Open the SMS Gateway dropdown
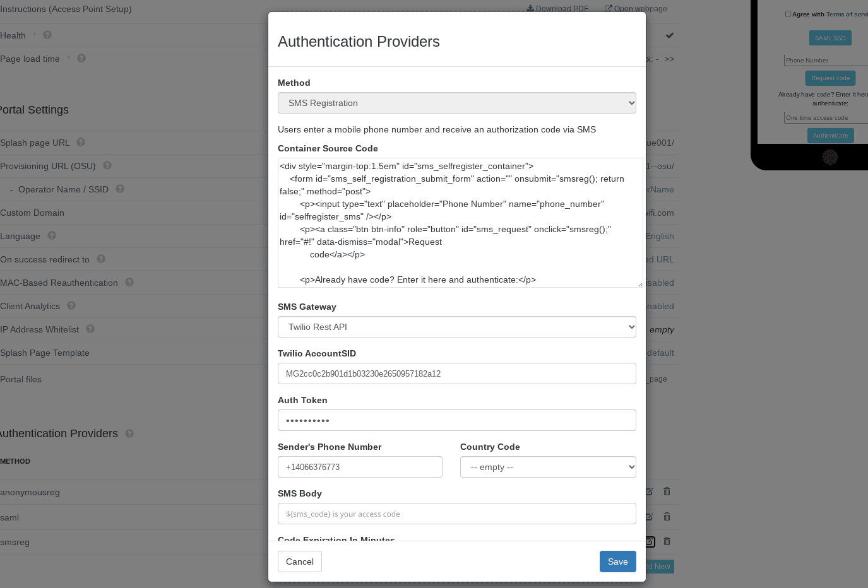This screenshot has width=868, height=588. point(457,327)
